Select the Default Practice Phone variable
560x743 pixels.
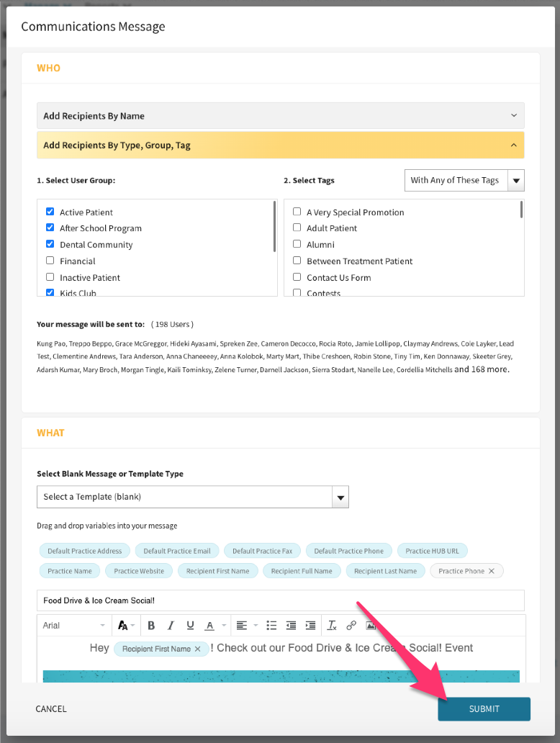pyautogui.click(x=348, y=551)
